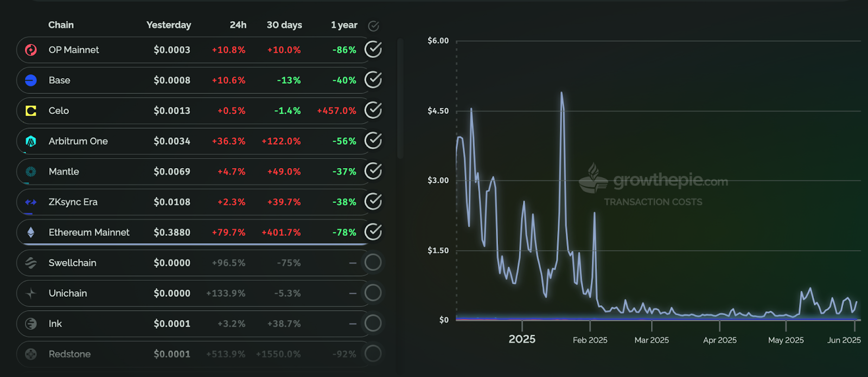Click the ZKsync Era chain name

pos(73,202)
